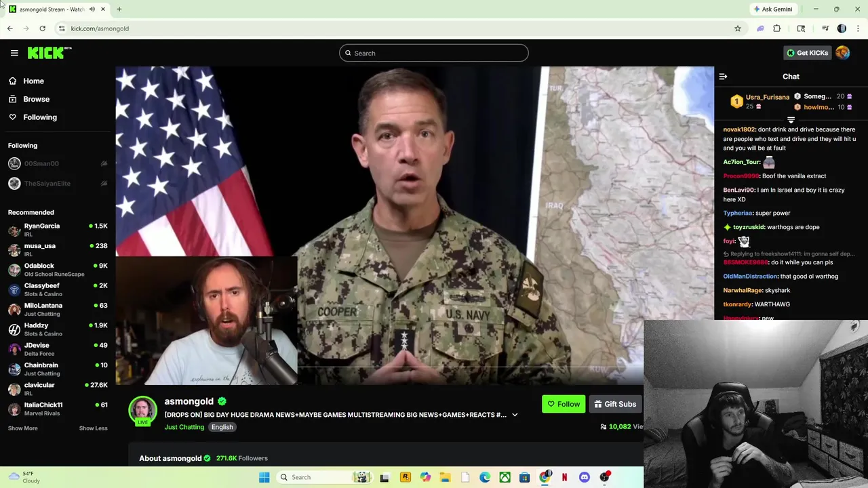868x488 pixels.
Task: Open new browser tab with plus icon
Action: pos(119,9)
